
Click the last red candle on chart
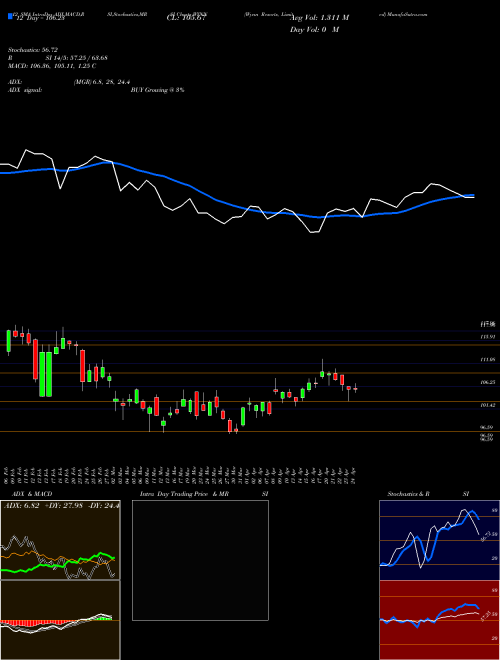(x=356, y=389)
